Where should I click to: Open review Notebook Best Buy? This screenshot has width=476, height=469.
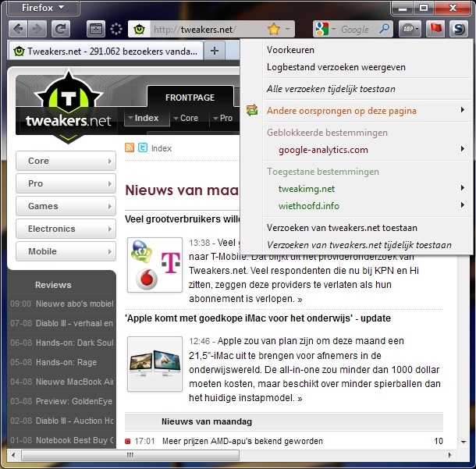click(x=74, y=440)
